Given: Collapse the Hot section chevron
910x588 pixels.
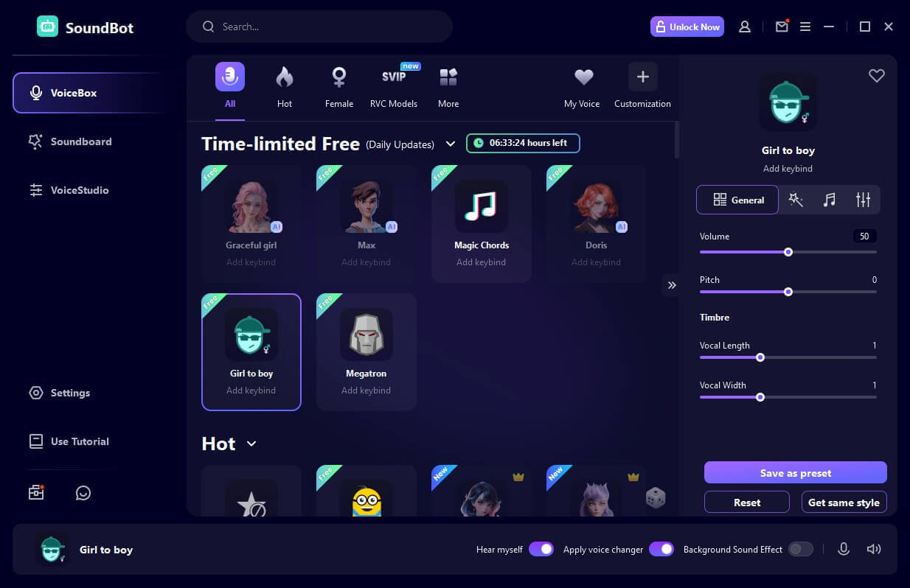Looking at the screenshot, I should point(251,444).
